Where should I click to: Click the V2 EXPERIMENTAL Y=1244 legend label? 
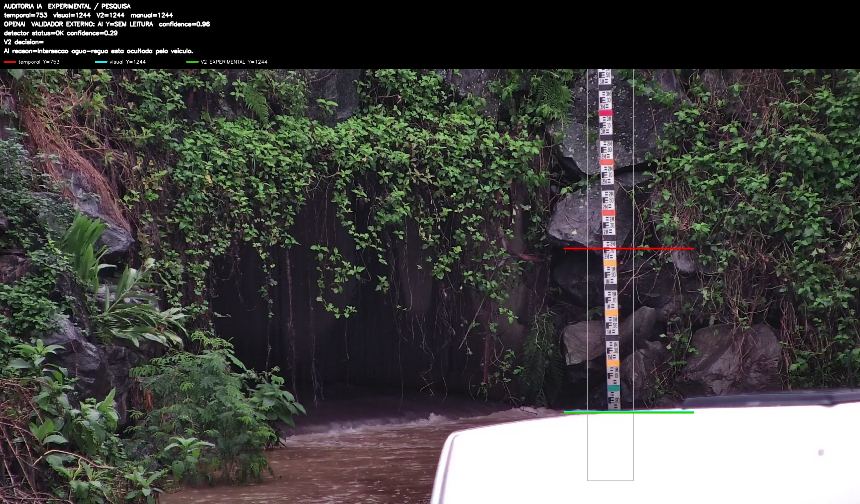click(234, 62)
